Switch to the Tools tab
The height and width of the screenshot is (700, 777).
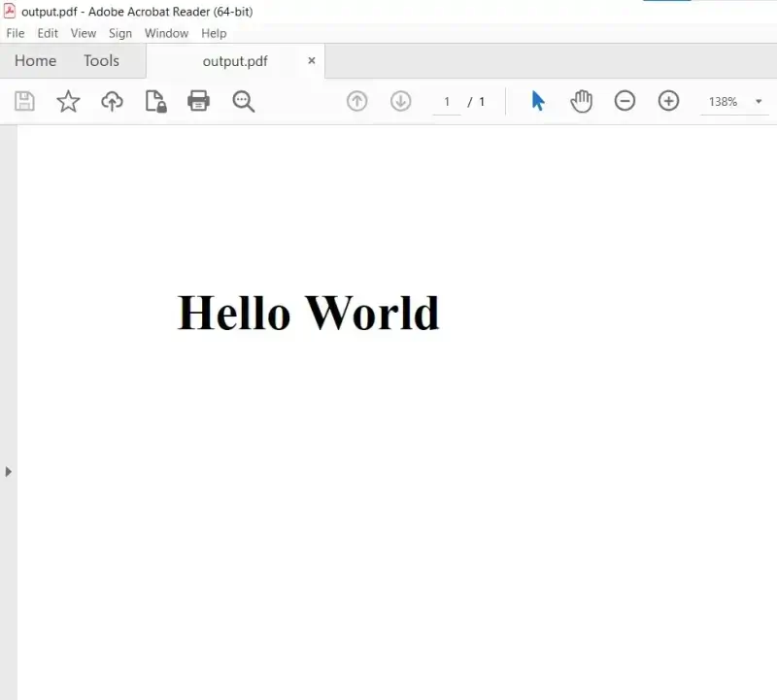click(102, 60)
